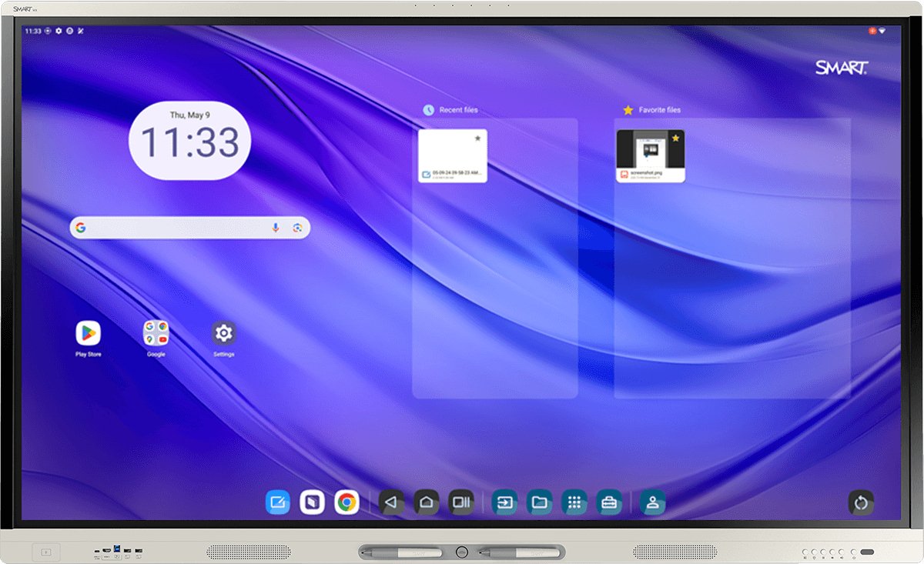The height and width of the screenshot is (564, 924).
Task: Open the toolbox briefcase icon
Action: coord(609,502)
